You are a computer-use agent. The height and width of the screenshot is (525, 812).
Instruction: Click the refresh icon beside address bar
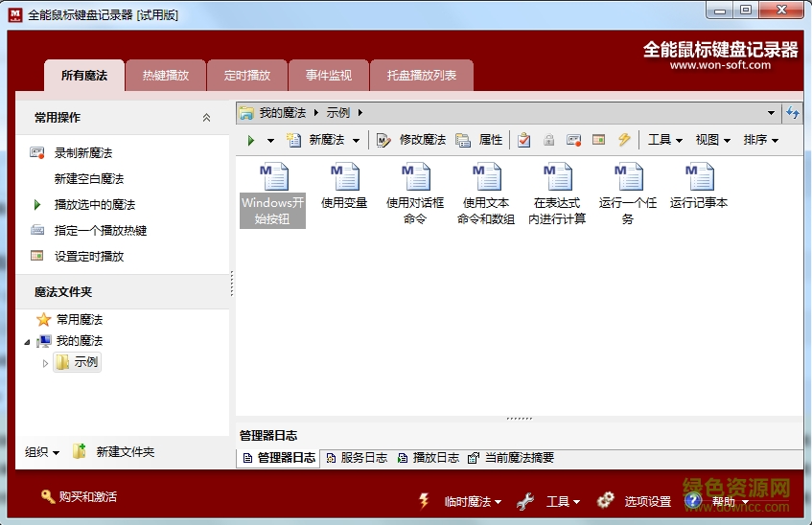pos(793,113)
